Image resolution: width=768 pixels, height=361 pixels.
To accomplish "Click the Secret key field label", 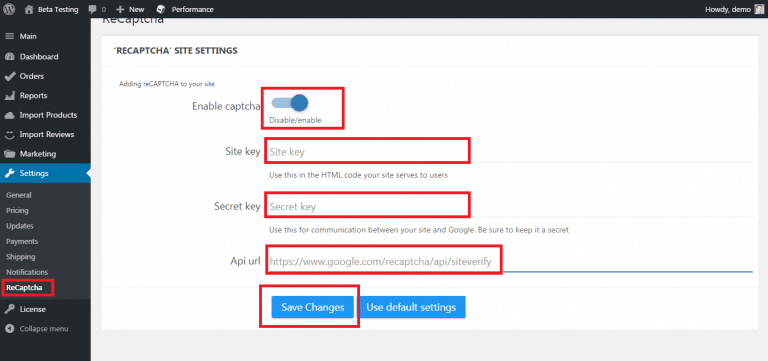I will click(x=237, y=206).
